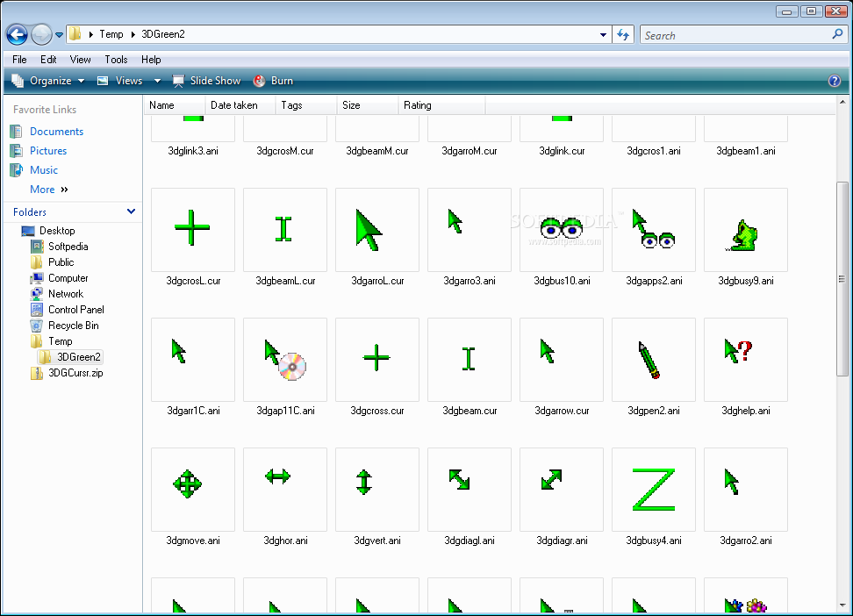Select the 3dgapps2.ani arrow-with-eyes icon
The width and height of the screenshot is (853, 616).
click(653, 229)
